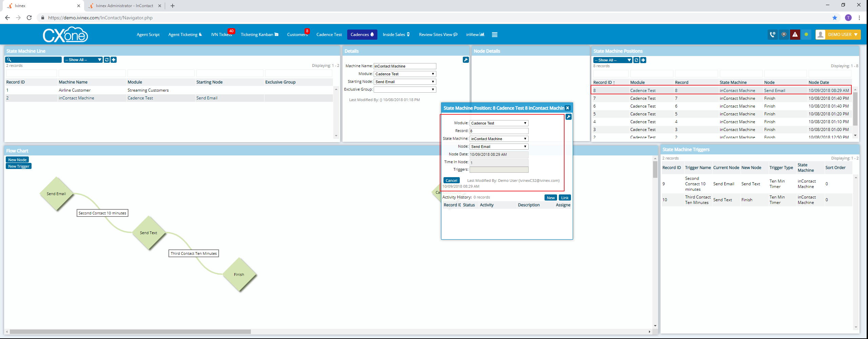Open the Review Sites View menu item

[438, 35]
